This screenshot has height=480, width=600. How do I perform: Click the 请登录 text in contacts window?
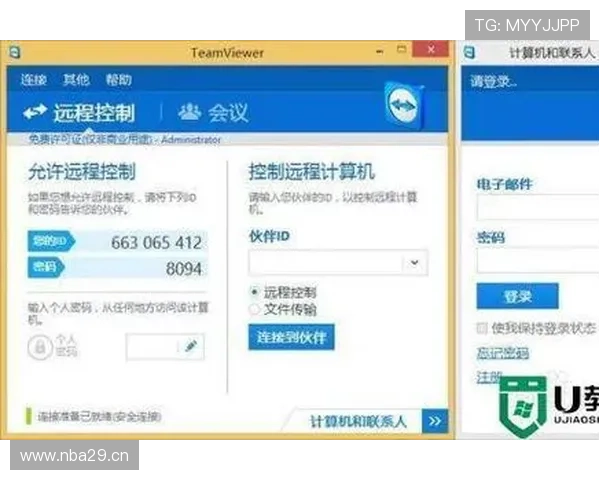(493, 82)
